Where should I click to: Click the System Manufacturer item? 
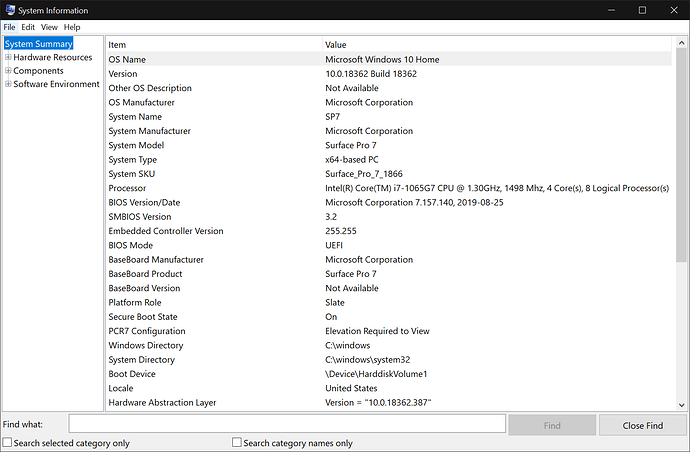click(x=150, y=131)
